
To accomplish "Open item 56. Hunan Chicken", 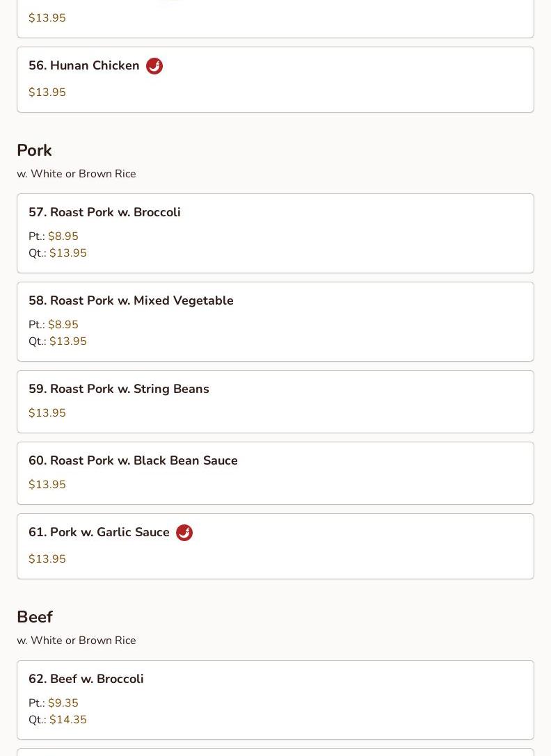I will (x=275, y=79).
